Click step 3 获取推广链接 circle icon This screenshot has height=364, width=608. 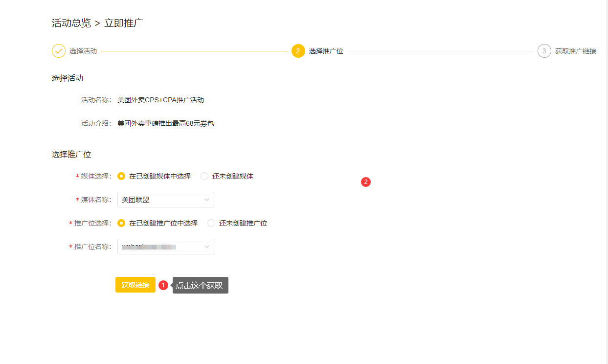544,51
